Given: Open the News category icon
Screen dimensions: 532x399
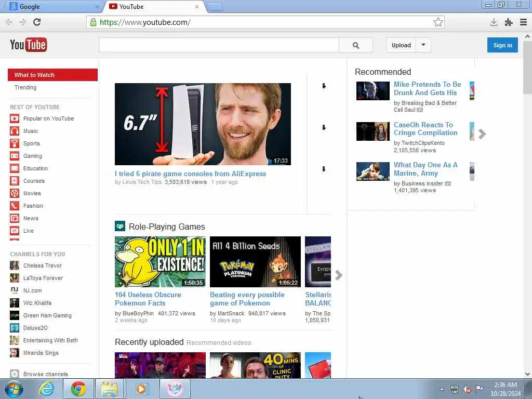Looking at the screenshot, I should (x=14, y=218).
